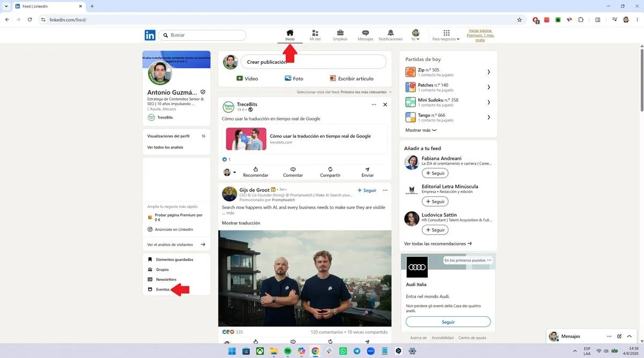644x358 pixels.
Task: Open the reaction-as identity dropdown on TreceBits post
Action: pos(230,172)
